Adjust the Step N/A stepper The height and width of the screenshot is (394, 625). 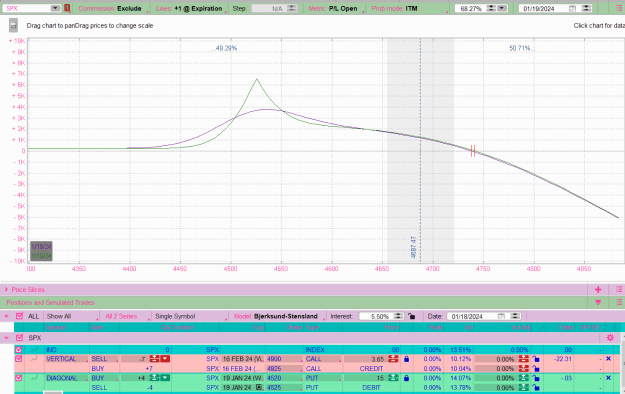click(292, 8)
